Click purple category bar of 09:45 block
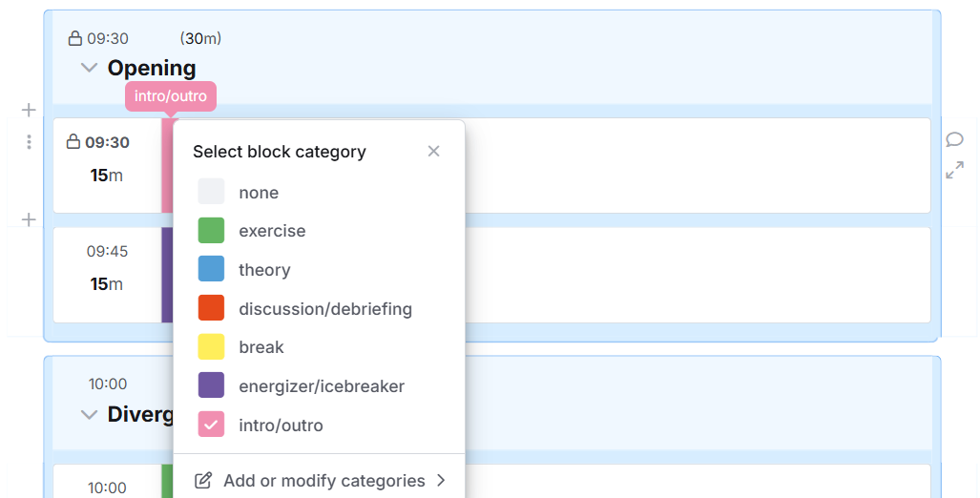Viewport: 980px width, 498px height. coord(167,275)
